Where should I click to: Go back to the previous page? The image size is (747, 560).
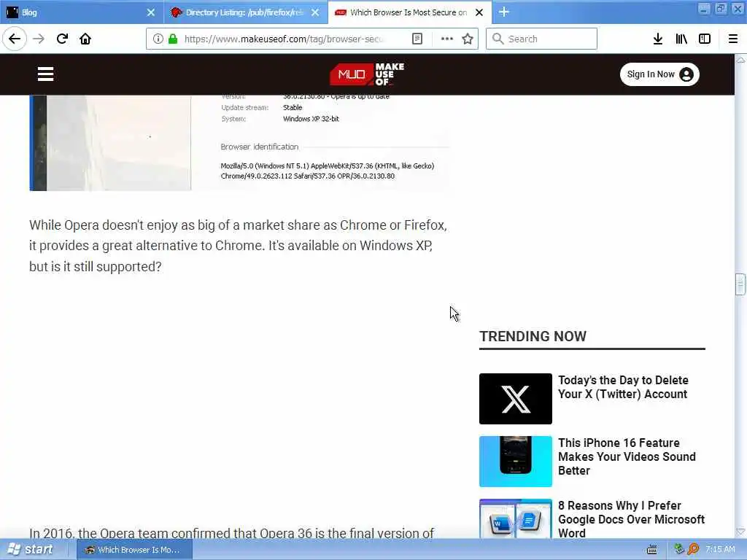click(15, 39)
